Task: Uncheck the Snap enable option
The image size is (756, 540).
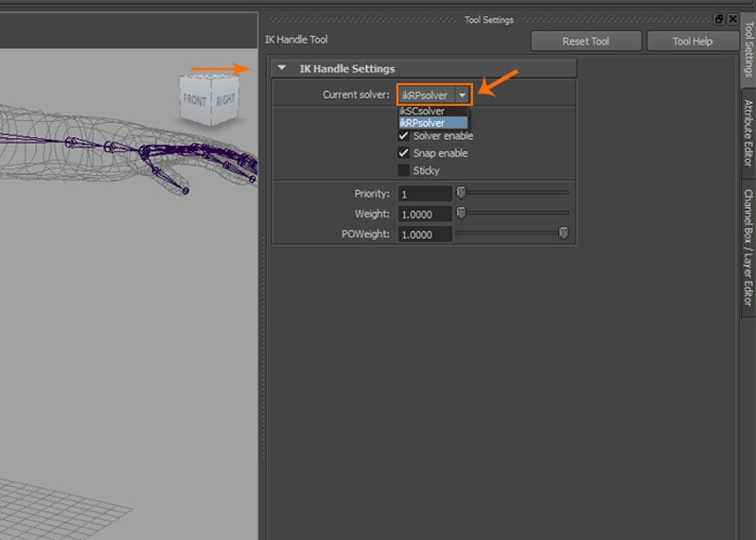Action: coord(404,153)
